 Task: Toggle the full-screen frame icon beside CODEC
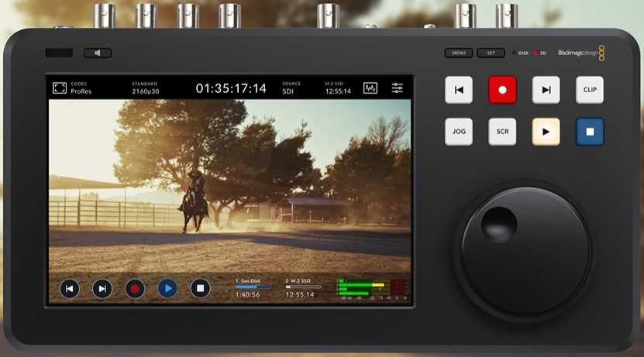pos(60,88)
